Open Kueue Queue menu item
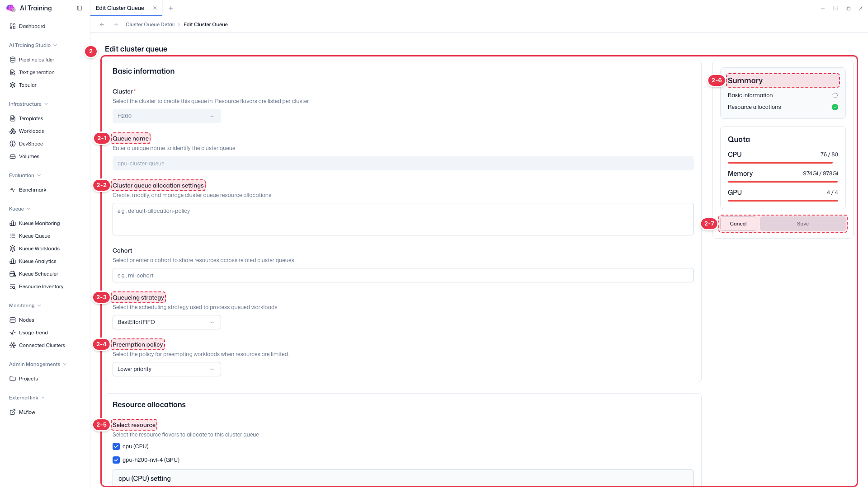Screen dimensions: 868x488 tap(34, 236)
